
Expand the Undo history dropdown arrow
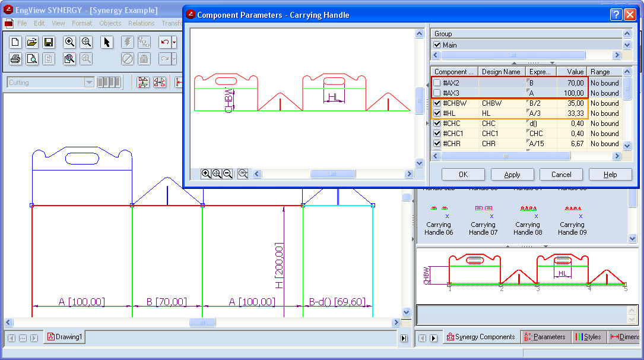[174, 42]
